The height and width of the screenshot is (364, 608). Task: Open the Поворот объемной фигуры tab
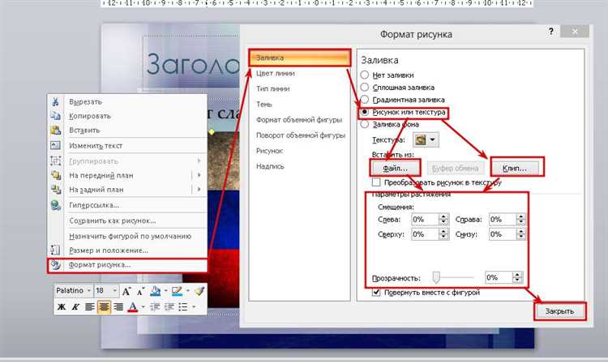(300, 135)
